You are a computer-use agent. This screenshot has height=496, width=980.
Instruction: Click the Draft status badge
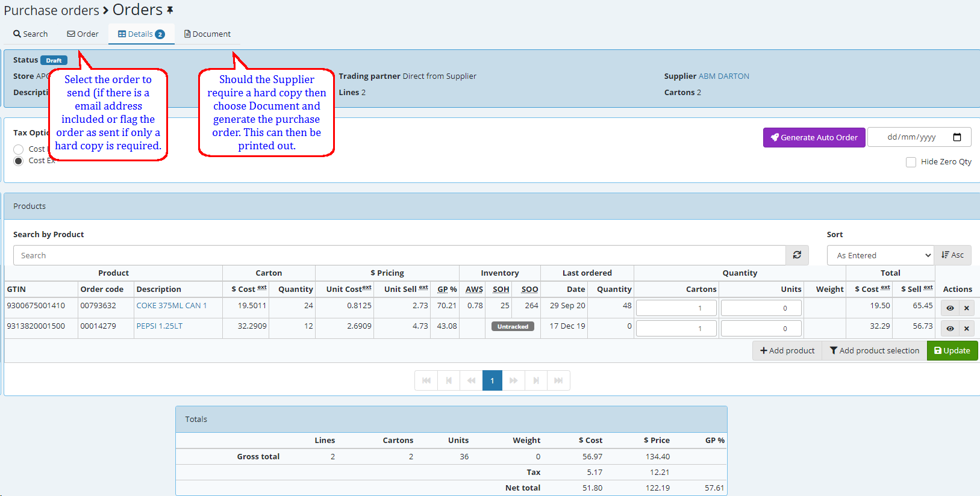(54, 60)
